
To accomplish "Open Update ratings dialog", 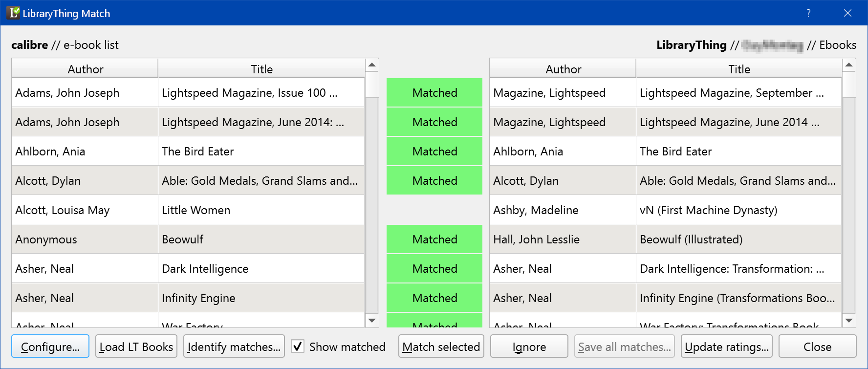I will (x=726, y=347).
